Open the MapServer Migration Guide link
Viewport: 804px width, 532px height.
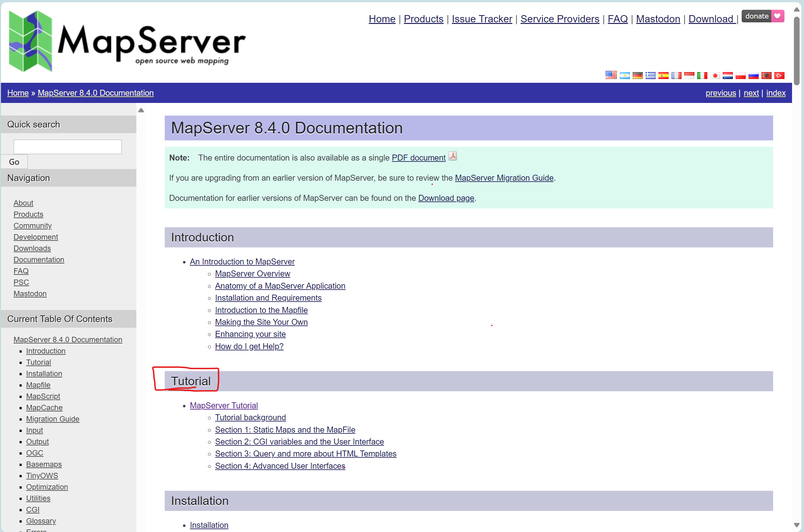point(504,178)
